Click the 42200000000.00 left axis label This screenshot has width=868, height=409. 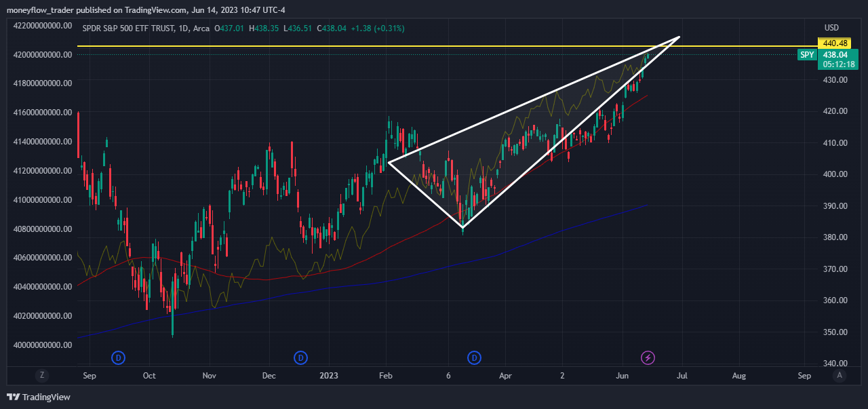tap(43, 26)
